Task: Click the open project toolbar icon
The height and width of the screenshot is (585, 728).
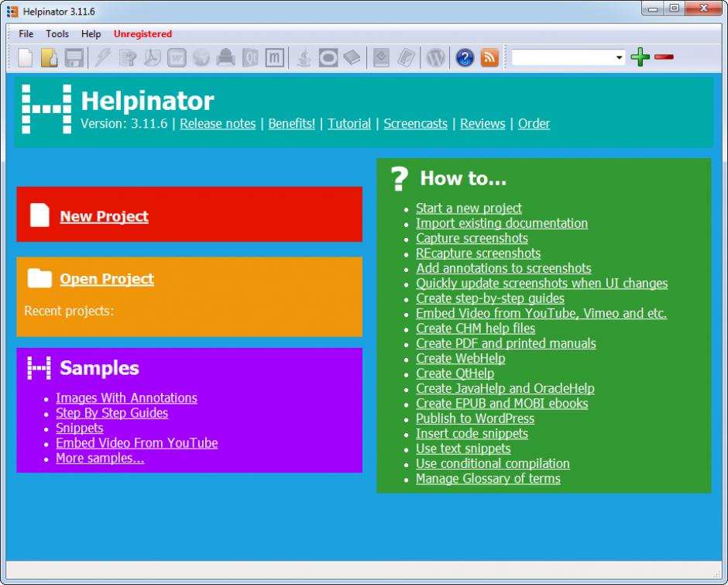Action: tap(50, 58)
